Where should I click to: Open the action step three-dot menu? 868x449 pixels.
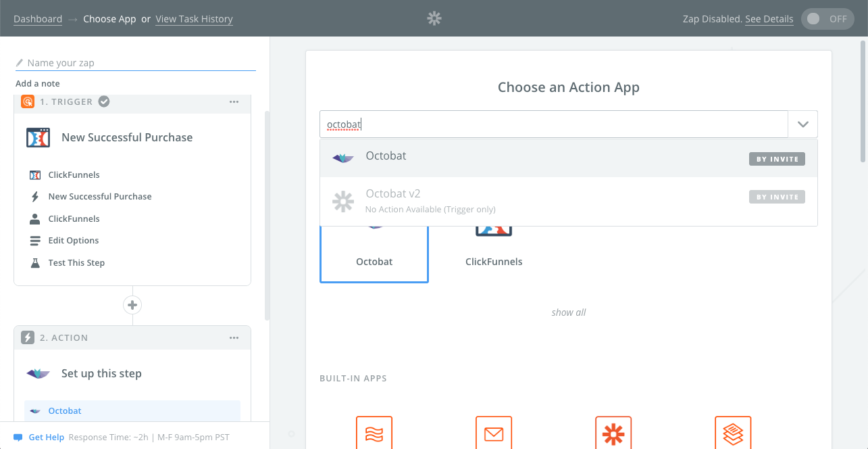pyautogui.click(x=234, y=337)
